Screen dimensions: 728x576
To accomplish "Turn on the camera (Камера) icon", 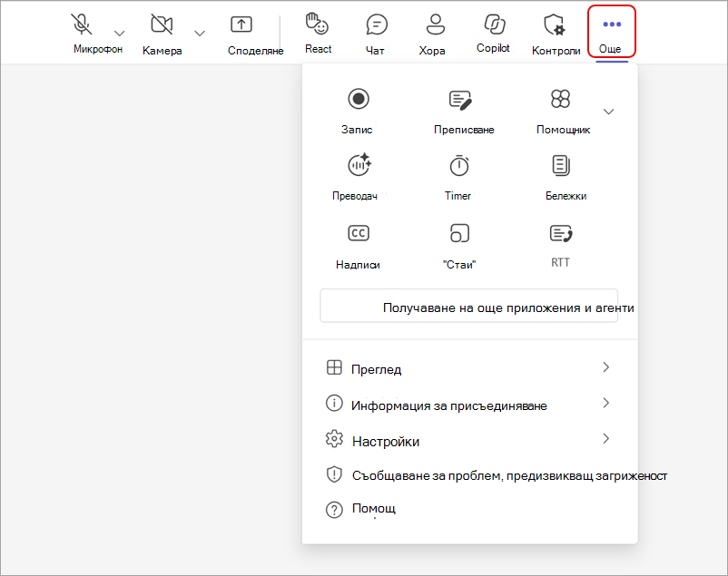I will pyautogui.click(x=162, y=24).
